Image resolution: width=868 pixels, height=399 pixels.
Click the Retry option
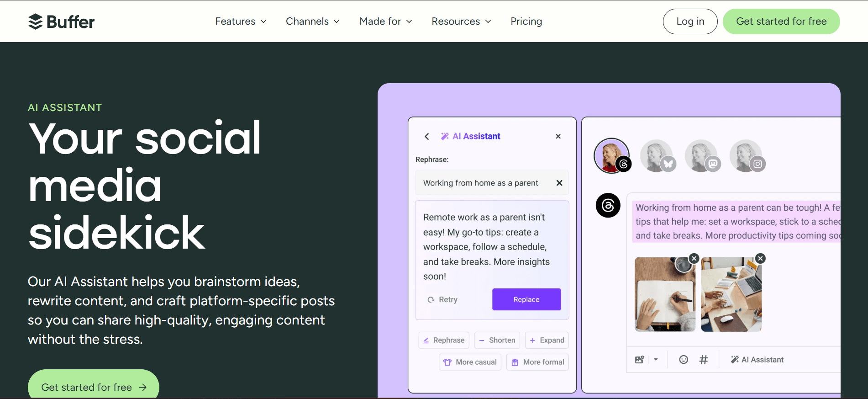pyautogui.click(x=442, y=299)
